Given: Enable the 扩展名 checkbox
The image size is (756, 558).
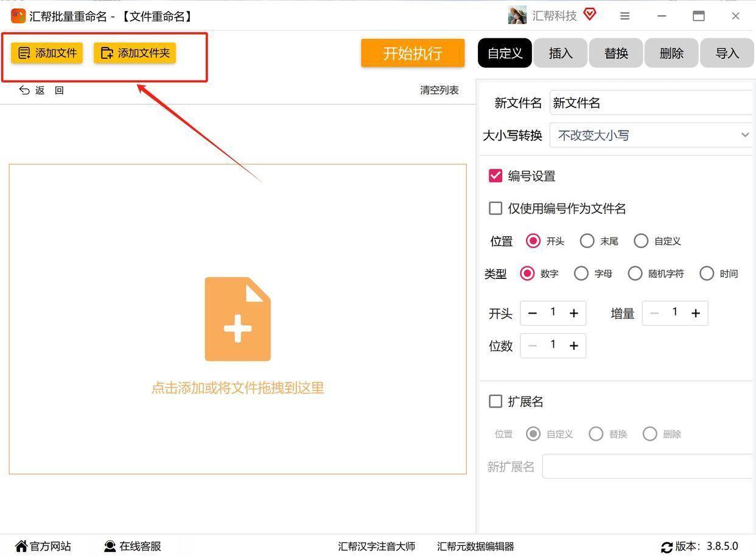Looking at the screenshot, I should click(x=495, y=401).
